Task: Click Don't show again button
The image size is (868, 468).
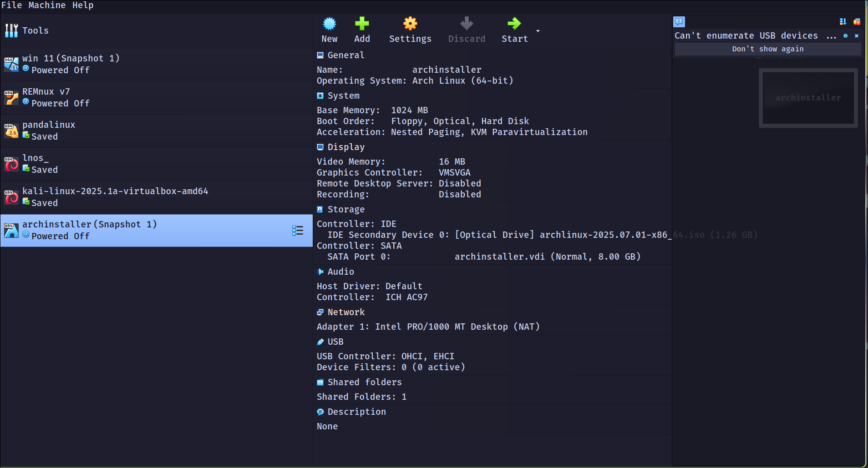Action: (768, 49)
